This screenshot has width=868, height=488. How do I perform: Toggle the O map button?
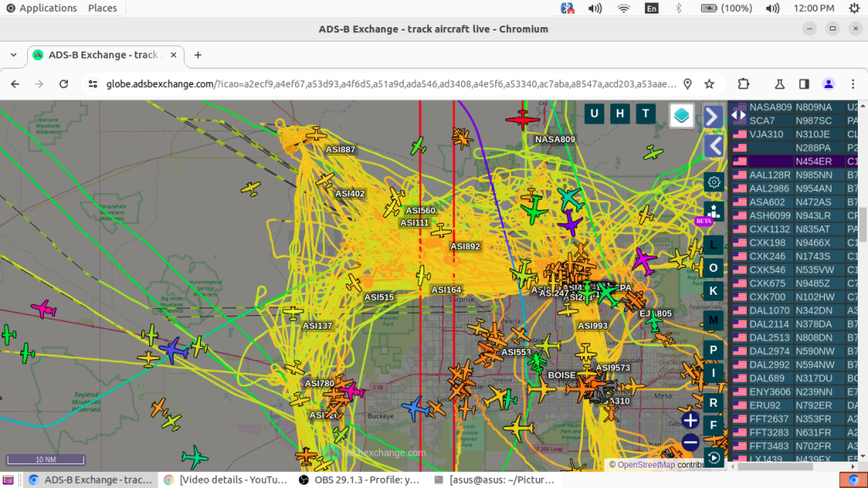714,269
